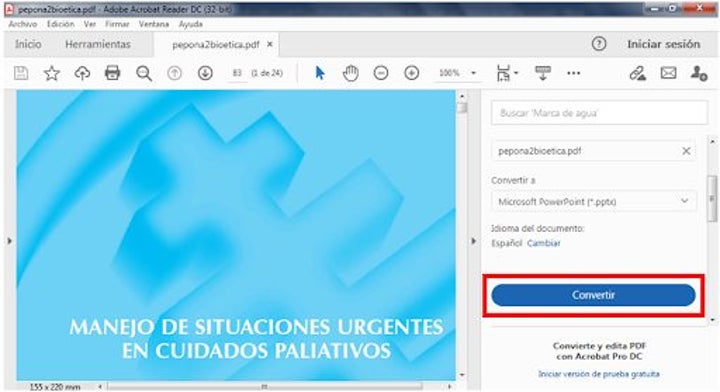Viewport: 720px width, 392px height.
Task: Select the pepona2bioetica.pdf document tab
Action: 215,45
